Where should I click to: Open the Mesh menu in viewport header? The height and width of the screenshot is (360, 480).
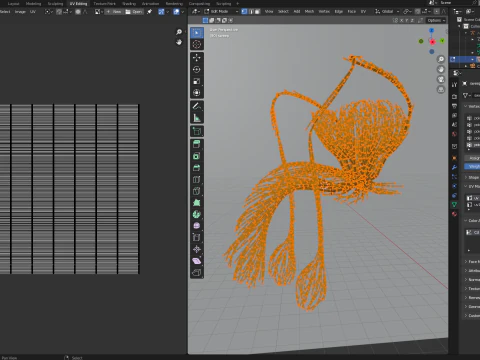tap(309, 12)
